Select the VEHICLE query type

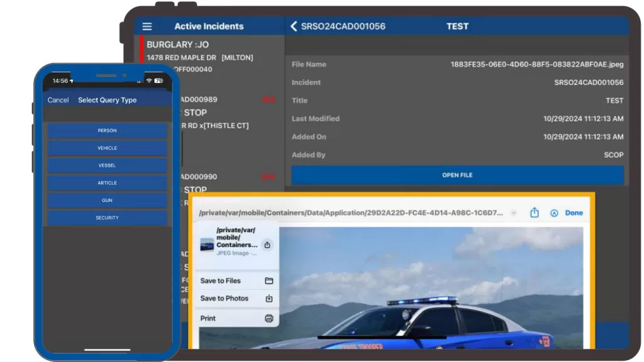[107, 148]
